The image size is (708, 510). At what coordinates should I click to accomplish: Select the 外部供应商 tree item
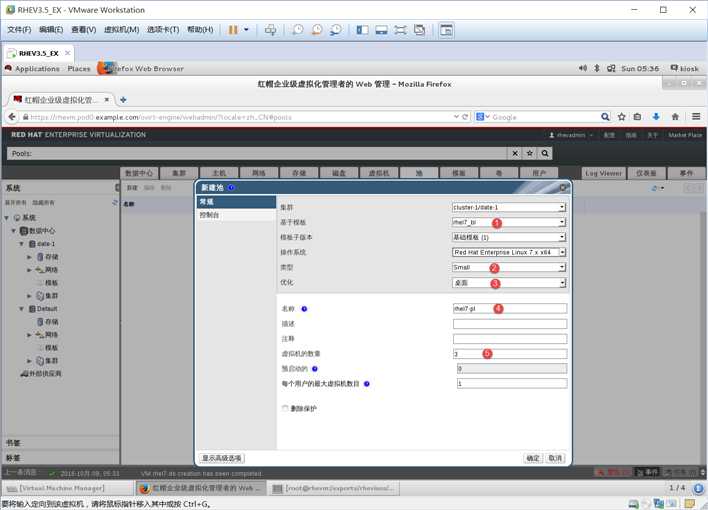(x=41, y=374)
